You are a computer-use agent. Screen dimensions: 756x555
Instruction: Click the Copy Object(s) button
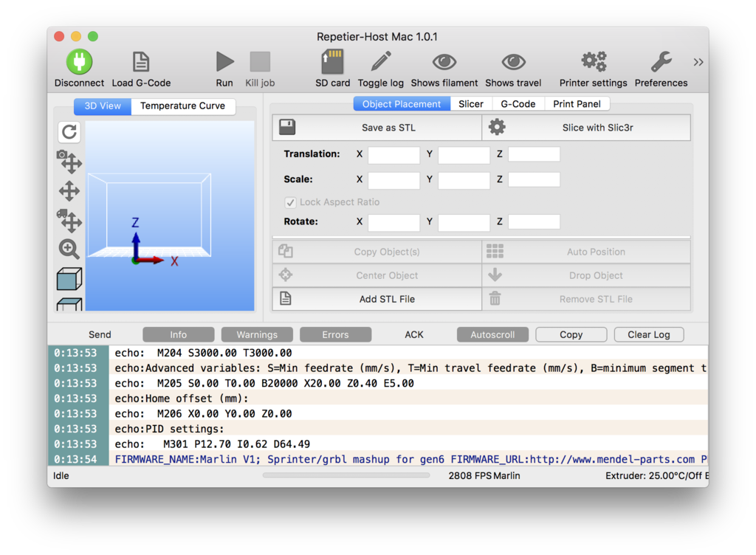[377, 252]
